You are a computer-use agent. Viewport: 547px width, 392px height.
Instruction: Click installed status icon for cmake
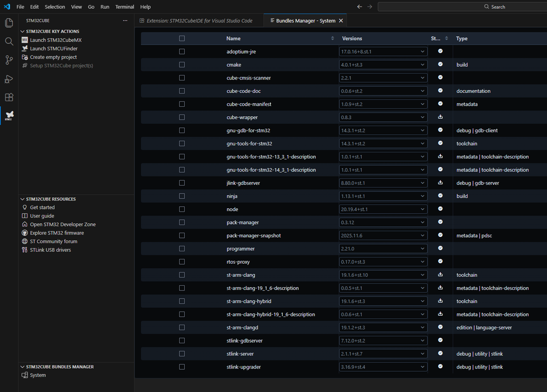pyautogui.click(x=440, y=64)
